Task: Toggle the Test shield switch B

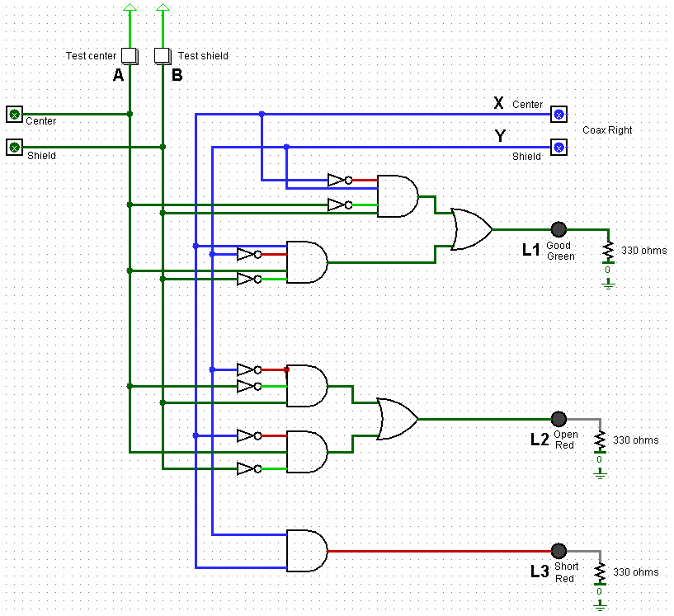Action: [162, 56]
